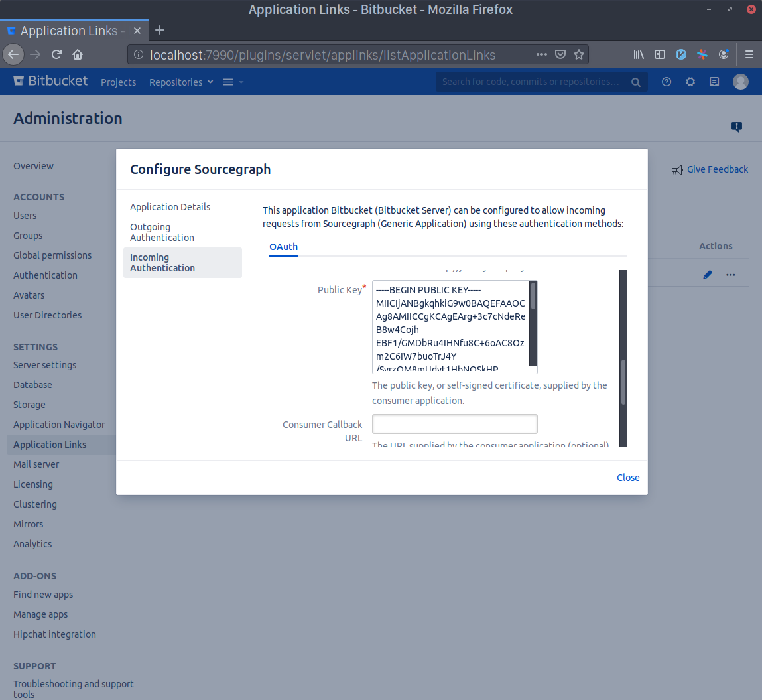Click the feedback notification icon near Administration

(737, 127)
